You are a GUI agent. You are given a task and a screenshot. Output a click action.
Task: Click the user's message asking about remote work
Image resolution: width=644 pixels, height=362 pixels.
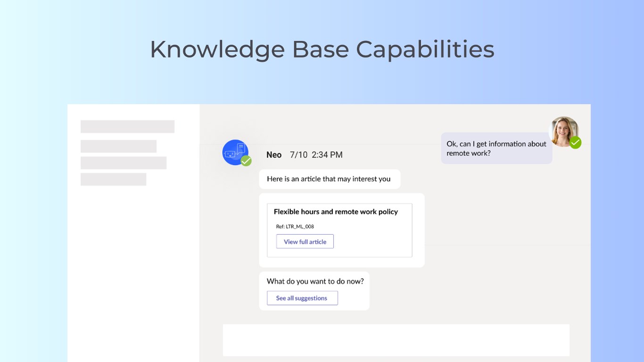pos(496,148)
